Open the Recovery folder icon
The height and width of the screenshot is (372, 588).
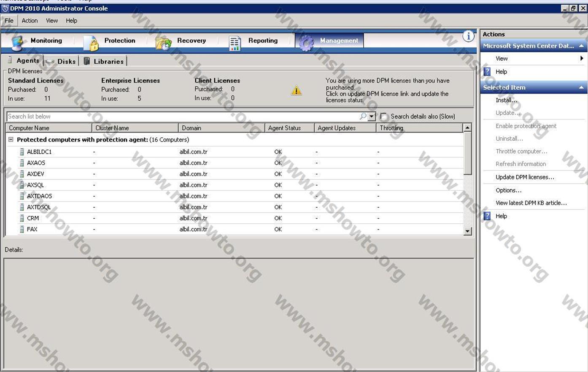pyautogui.click(x=164, y=43)
